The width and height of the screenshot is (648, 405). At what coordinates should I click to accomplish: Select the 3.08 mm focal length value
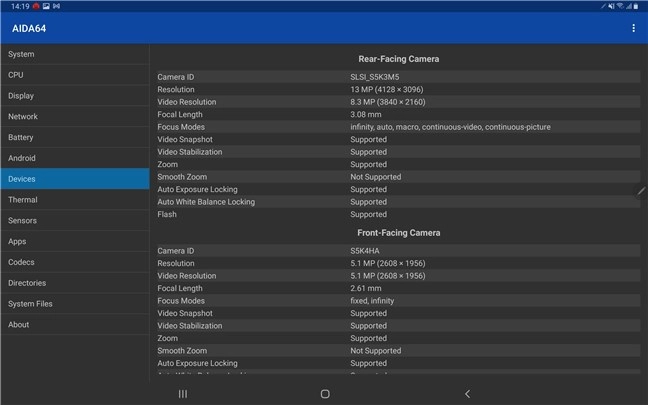[x=366, y=114]
